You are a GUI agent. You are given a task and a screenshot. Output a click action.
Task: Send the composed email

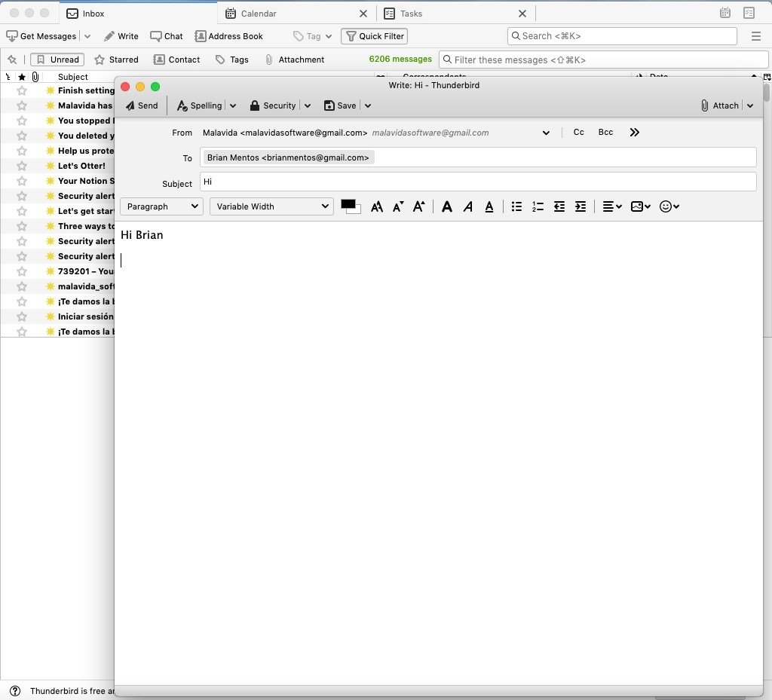point(142,105)
